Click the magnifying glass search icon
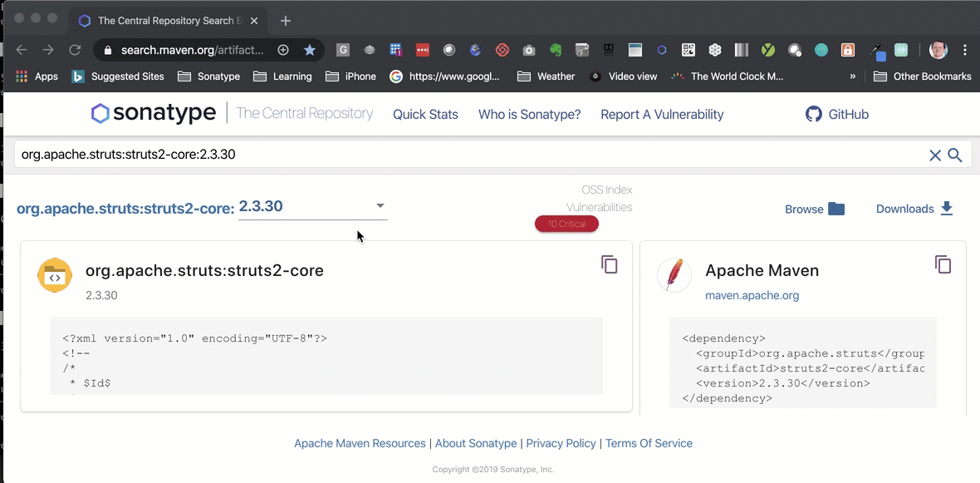 click(955, 155)
